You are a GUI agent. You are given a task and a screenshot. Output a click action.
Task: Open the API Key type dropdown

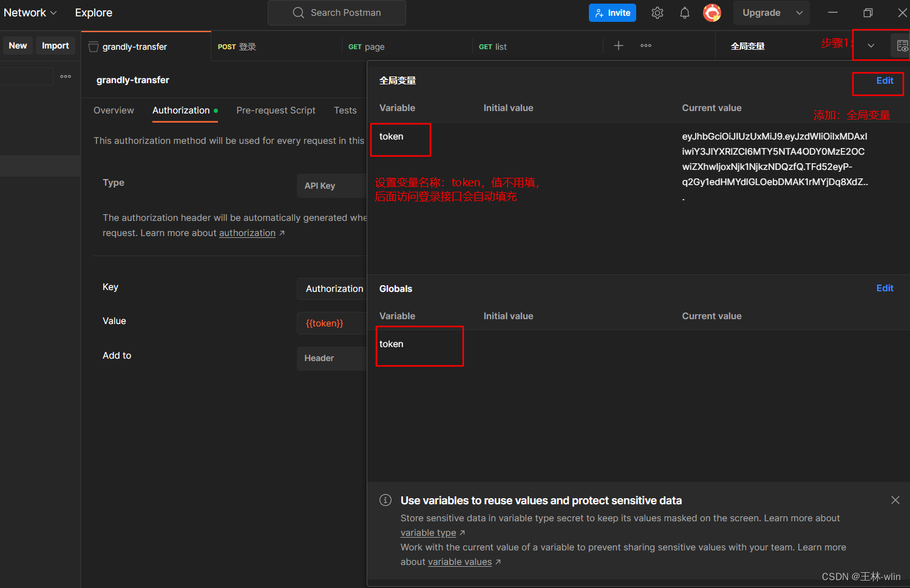click(331, 186)
